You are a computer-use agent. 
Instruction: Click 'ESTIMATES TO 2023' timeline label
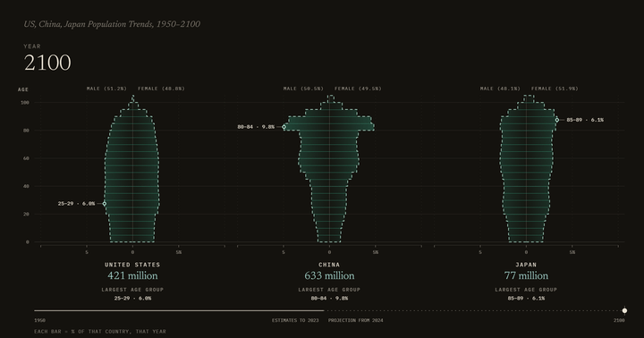click(295, 320)
